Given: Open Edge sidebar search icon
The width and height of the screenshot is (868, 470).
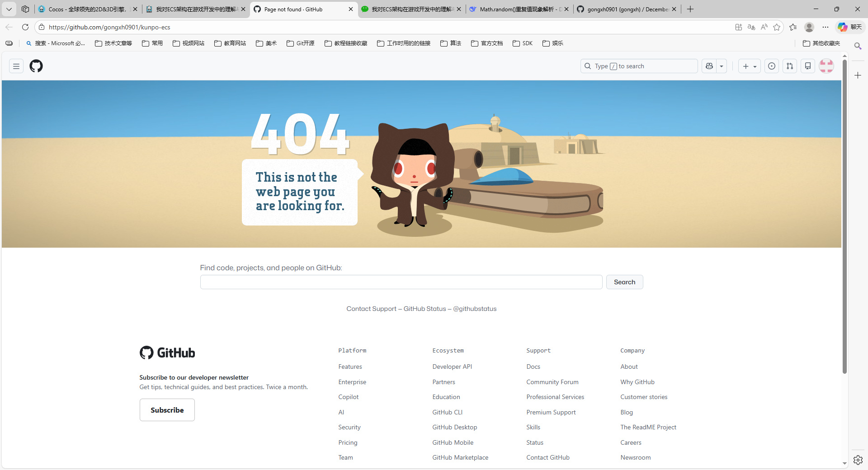Looking at the screenshot, I should click(858, 46).
